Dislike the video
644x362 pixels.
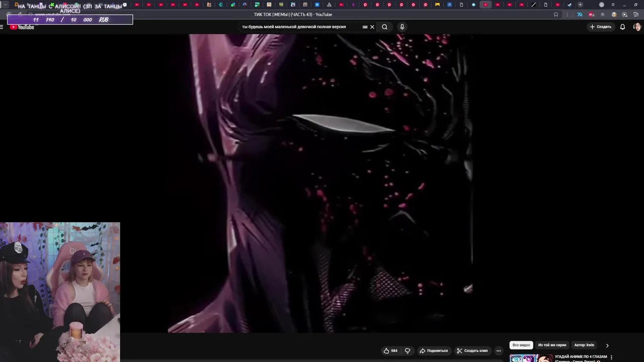click(x=408, y=350)
